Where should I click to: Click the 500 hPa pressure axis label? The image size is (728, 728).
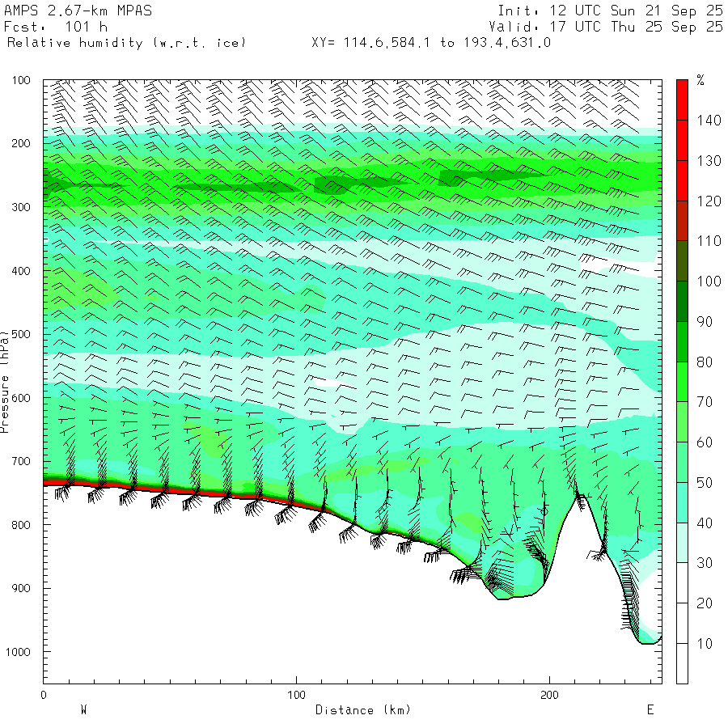point(21,334)
